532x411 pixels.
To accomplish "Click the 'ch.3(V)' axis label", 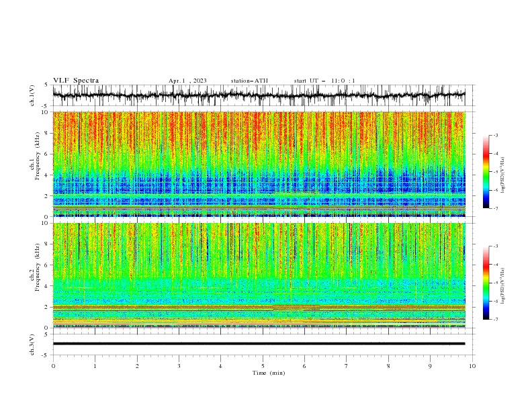I will 32,345.
